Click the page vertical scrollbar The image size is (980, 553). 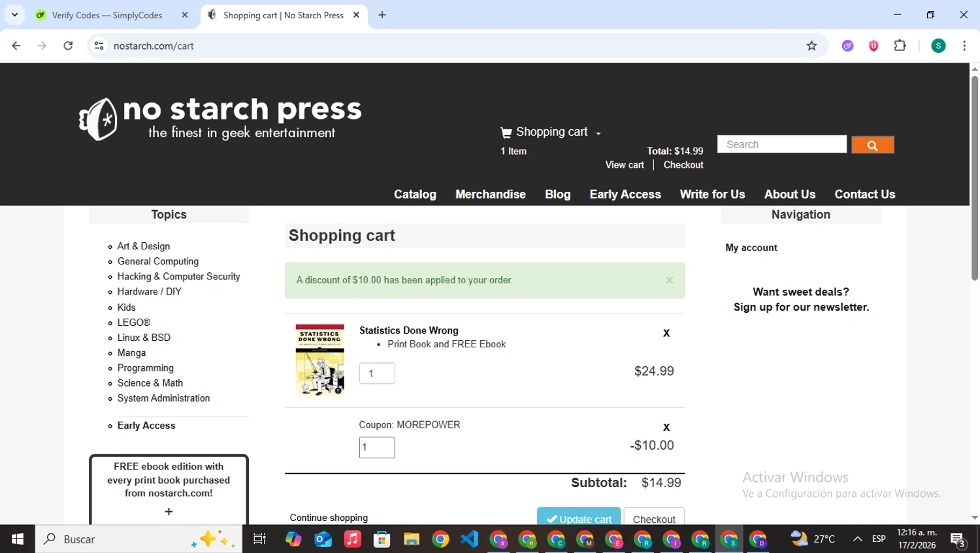[x=975, y=178]
